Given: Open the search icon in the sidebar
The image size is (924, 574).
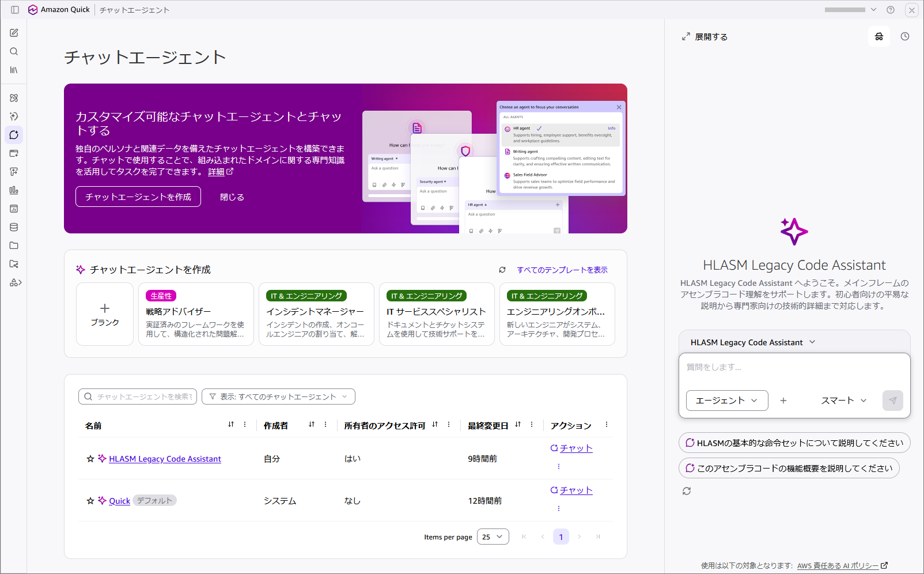Looking at the screenshot, I should coord(14,51).
